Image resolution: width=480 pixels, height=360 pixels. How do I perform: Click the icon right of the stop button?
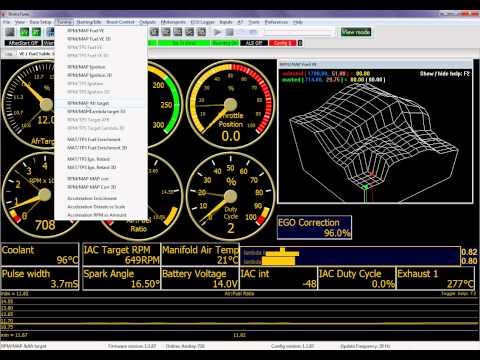click(241, 32)
